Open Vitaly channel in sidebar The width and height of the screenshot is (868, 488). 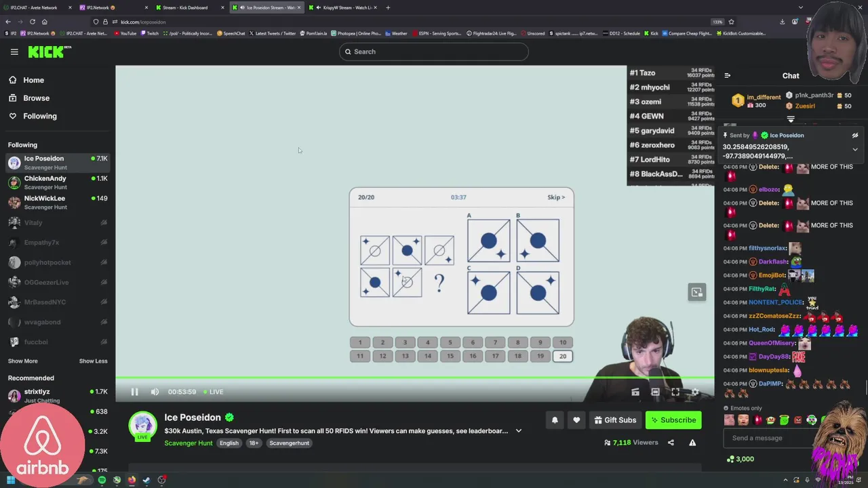pos(58,222)
